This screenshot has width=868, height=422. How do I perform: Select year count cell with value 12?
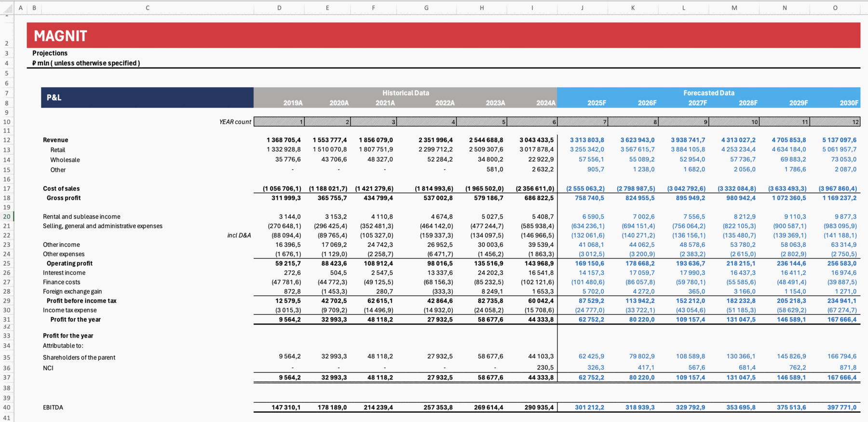[835, 122]
